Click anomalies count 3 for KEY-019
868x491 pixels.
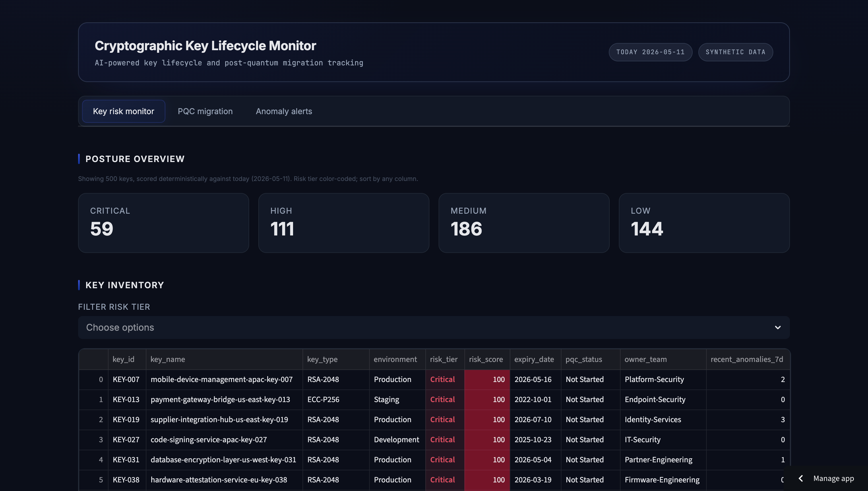[748, 420]
